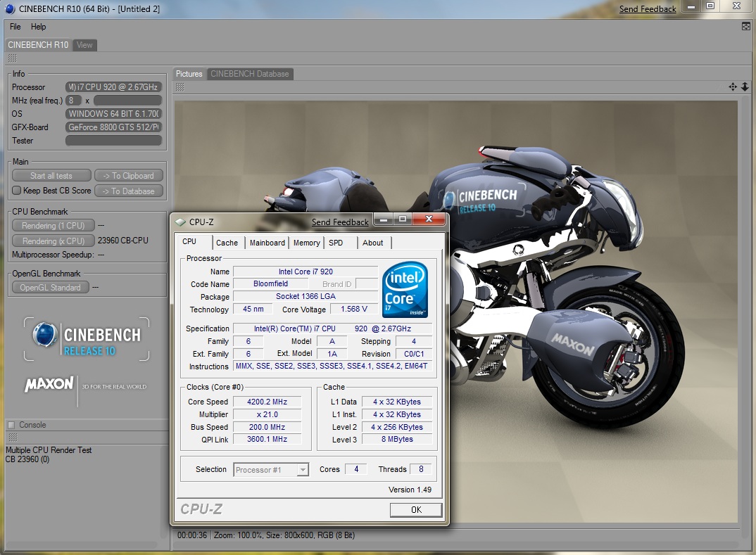Open the File menu
This screenshot has height=555, width=756.
click(x=15, y=27)
